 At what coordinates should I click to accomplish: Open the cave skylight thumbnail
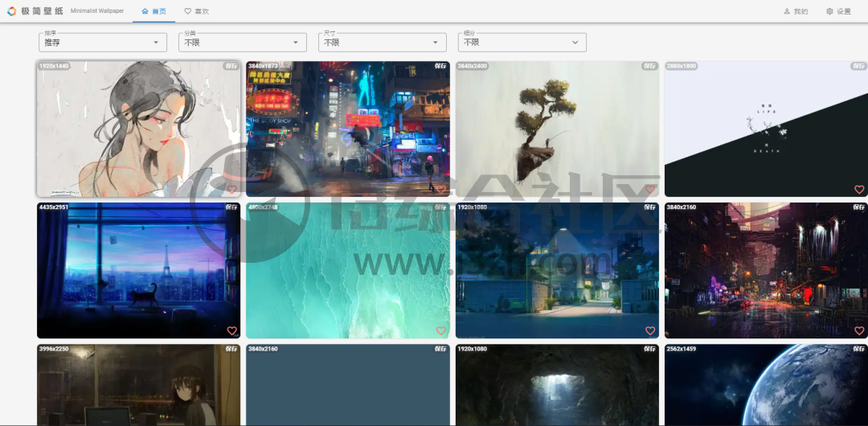pos(557,385)
